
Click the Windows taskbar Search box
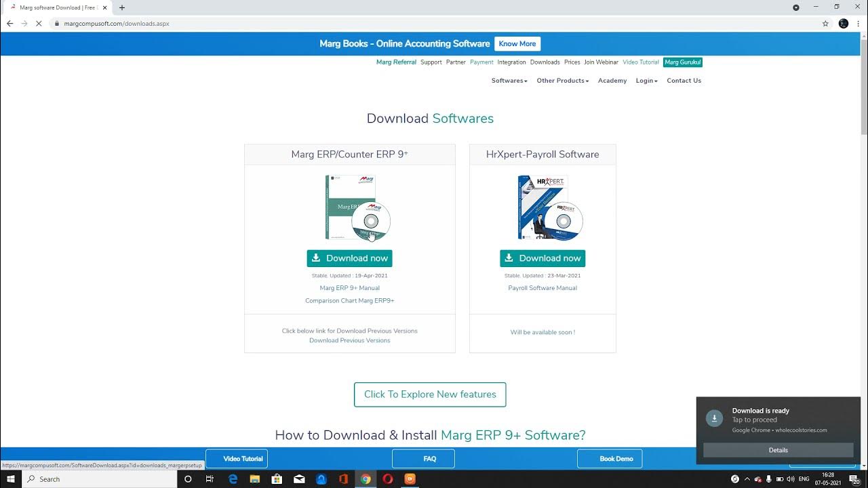(100, 479)
